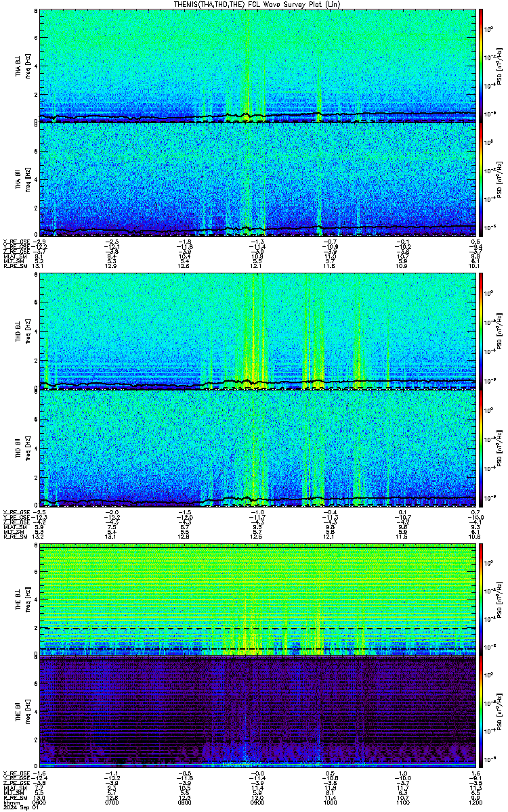This screenshot has height=812, width=508.
Task: Click the 0700 time tick label
Action: coord(112,802)
